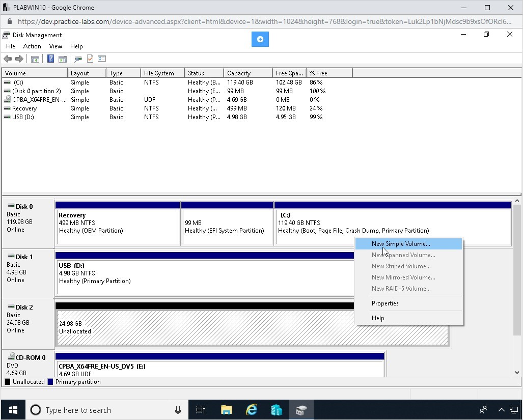Click the drive icon of the USB (D:) row

pos(7,117)
